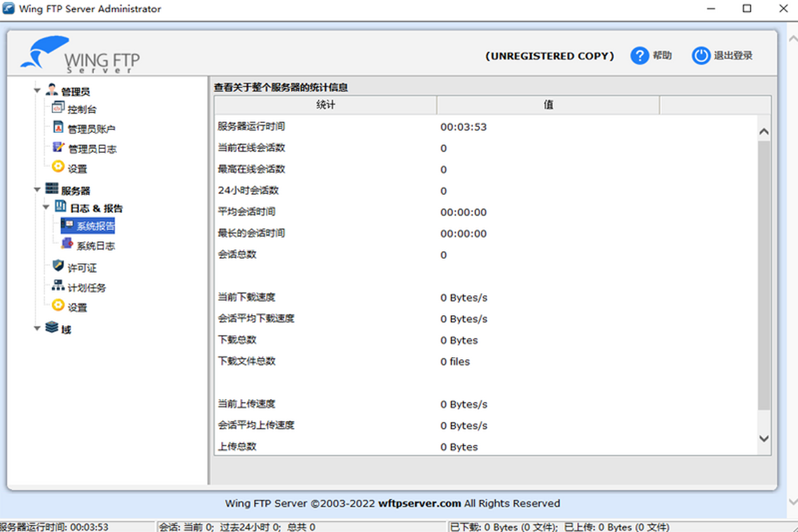Select 系统报告 in the sidebar tree
The image size is (798, 532).
95,227
